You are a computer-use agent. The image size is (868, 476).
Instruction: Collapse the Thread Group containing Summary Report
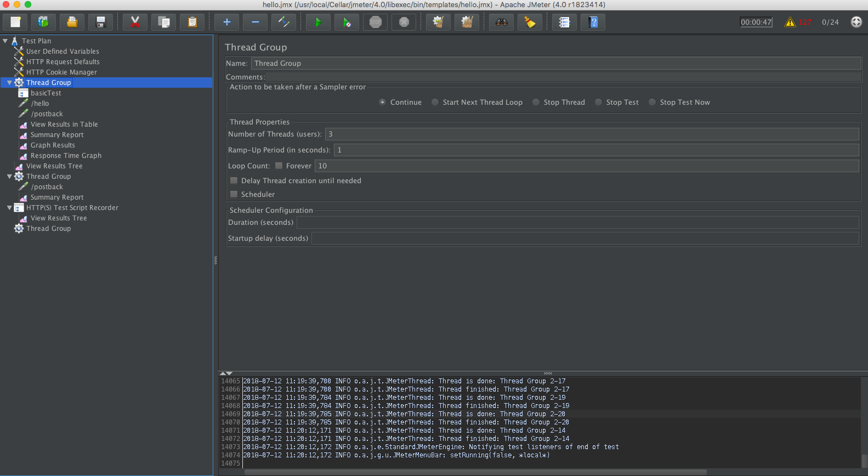pos(9,177)
